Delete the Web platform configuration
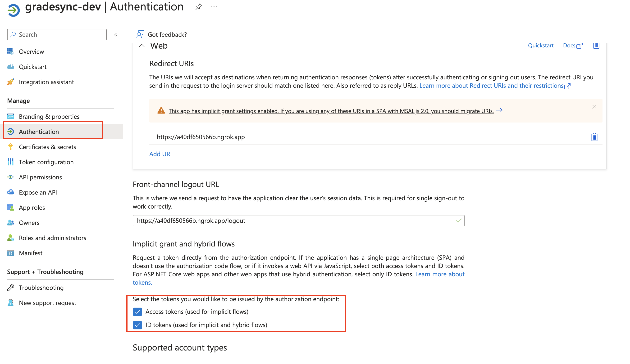 (596, 46)
